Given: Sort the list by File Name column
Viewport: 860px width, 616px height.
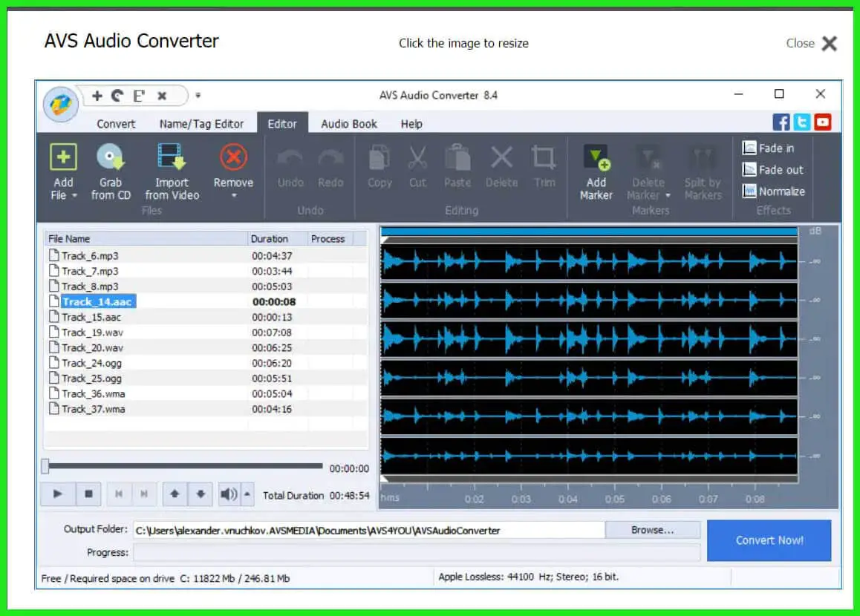Looking at the screenshot, I should (146, 238).
